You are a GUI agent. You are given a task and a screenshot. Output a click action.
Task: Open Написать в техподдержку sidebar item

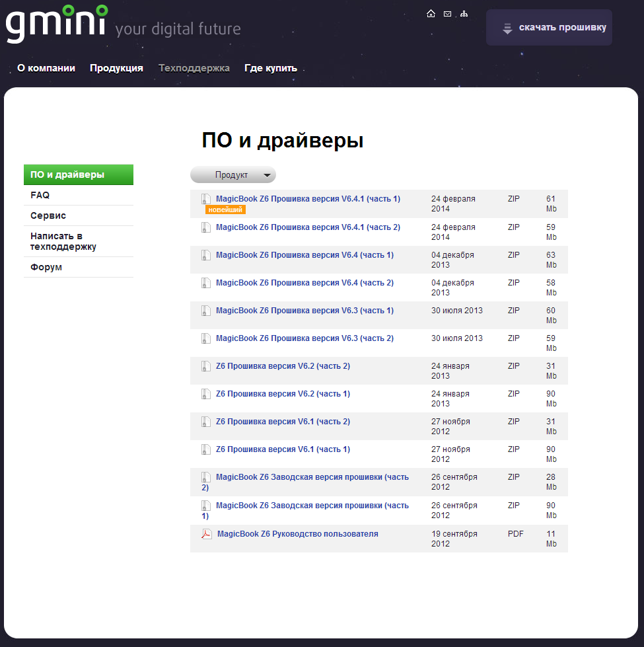coord(79,241)
